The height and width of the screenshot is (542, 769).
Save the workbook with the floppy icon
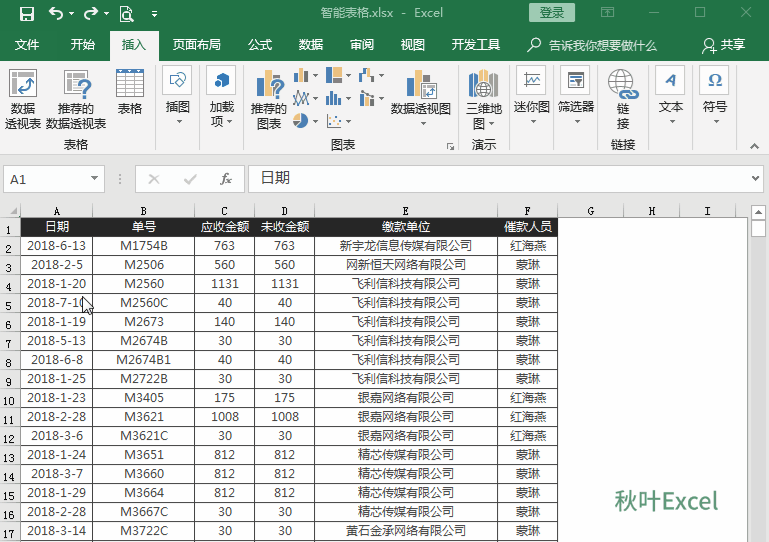(x=27, y=14)
